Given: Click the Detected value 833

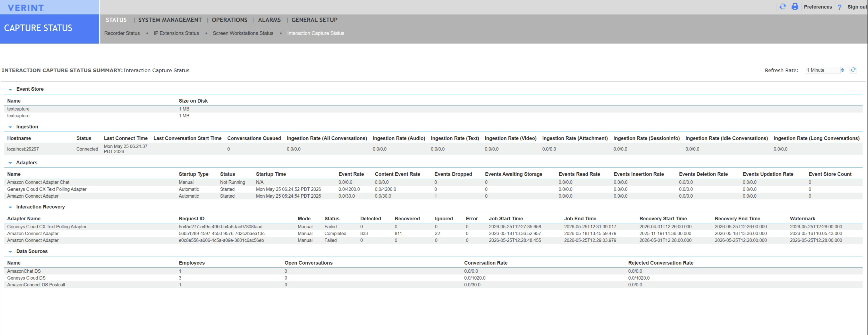Looking at the screenshot, I should [x=364, y=233].
